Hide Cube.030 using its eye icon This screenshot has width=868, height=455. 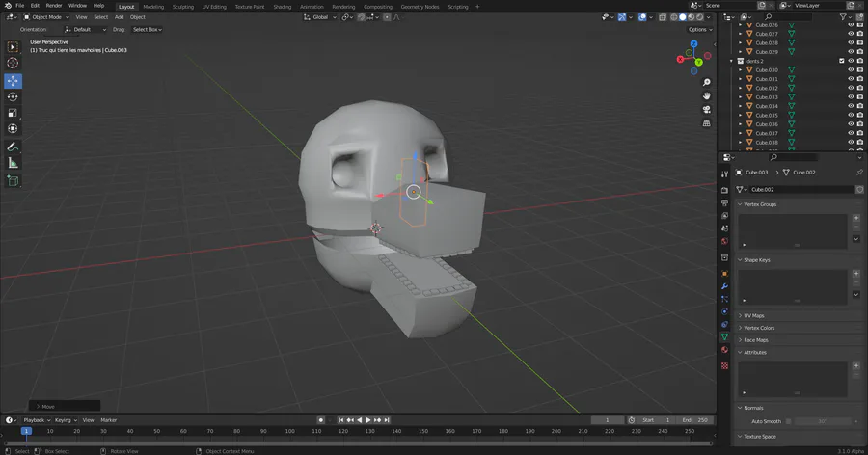pyautogui.click(x=851, y=70)
